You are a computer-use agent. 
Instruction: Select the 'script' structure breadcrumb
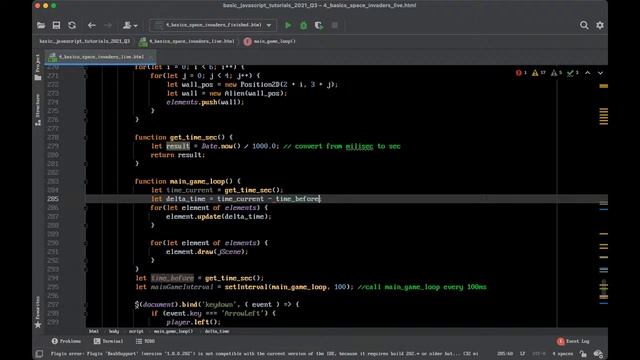tap(136, 331)
